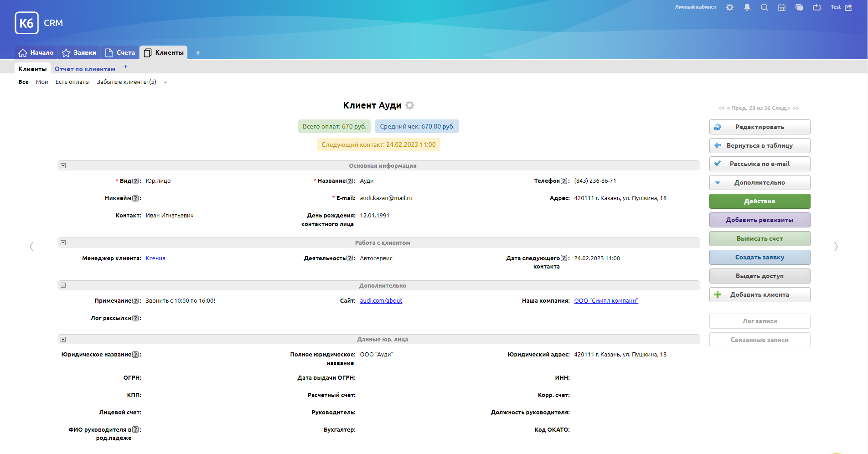This screenshot has width=868, height=454.
Task: Open the green Действие actions menu
Action: tap(759, 201)
